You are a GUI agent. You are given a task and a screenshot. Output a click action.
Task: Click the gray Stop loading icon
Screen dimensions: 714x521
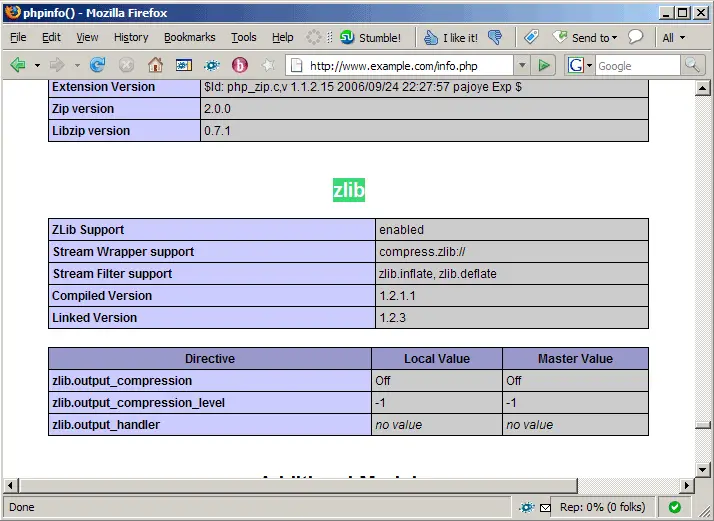coord(126,66)
